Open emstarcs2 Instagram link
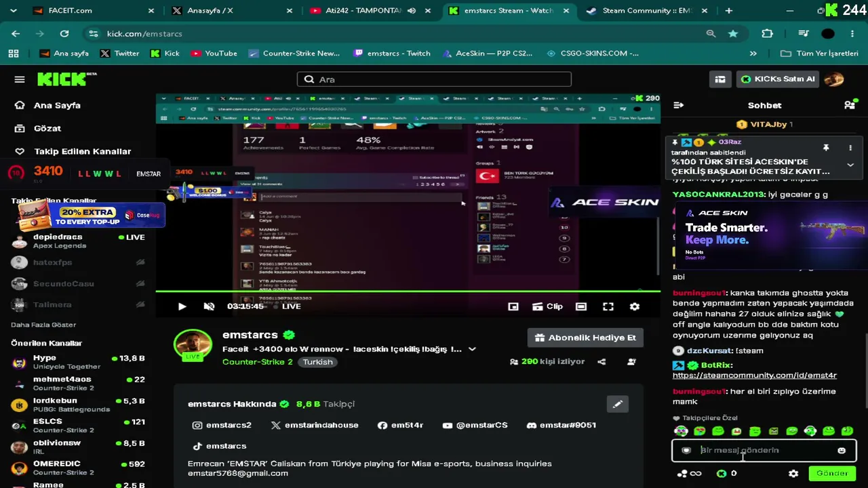Screen dimensions: 868x488 coord(222,425)
